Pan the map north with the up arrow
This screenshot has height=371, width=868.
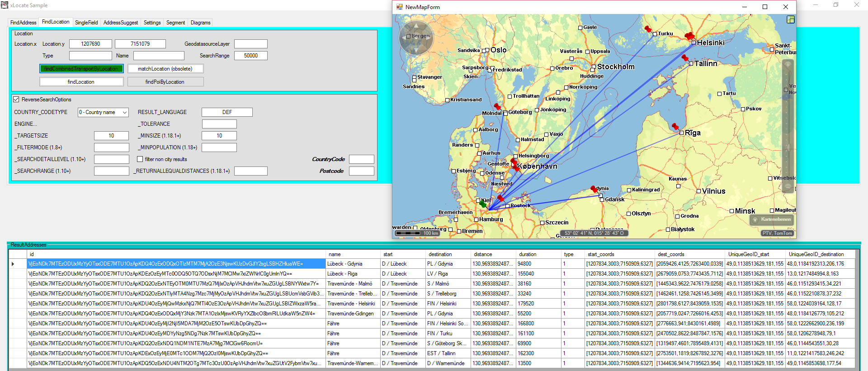416,25
